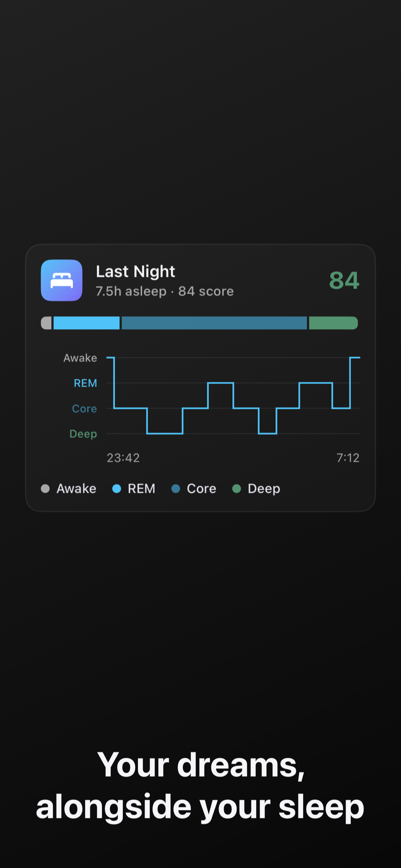Select the light blue REM bar segment
The height and width of the screenshot is (868, 401).
click(87, 323)
